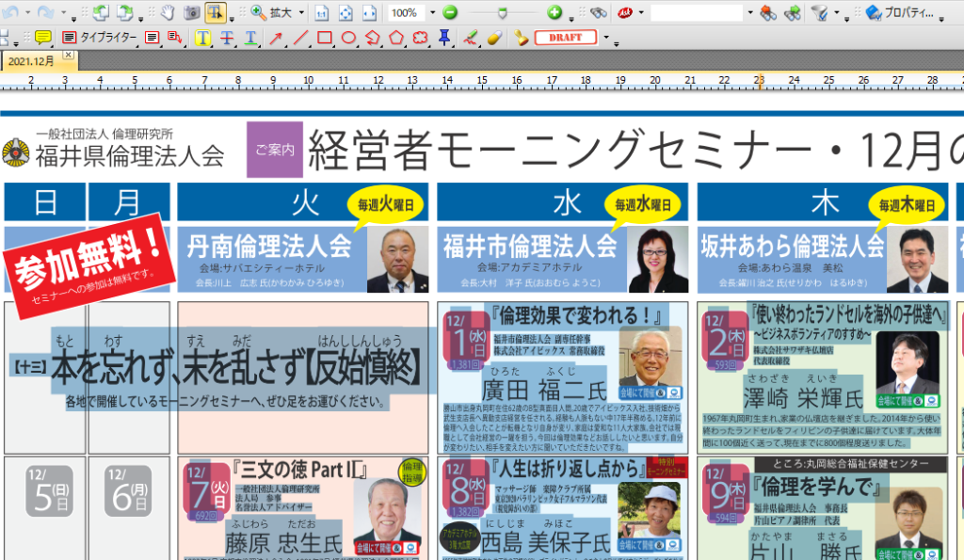
Task: Open the binoculars Find tool
Action: pos(598,12)
